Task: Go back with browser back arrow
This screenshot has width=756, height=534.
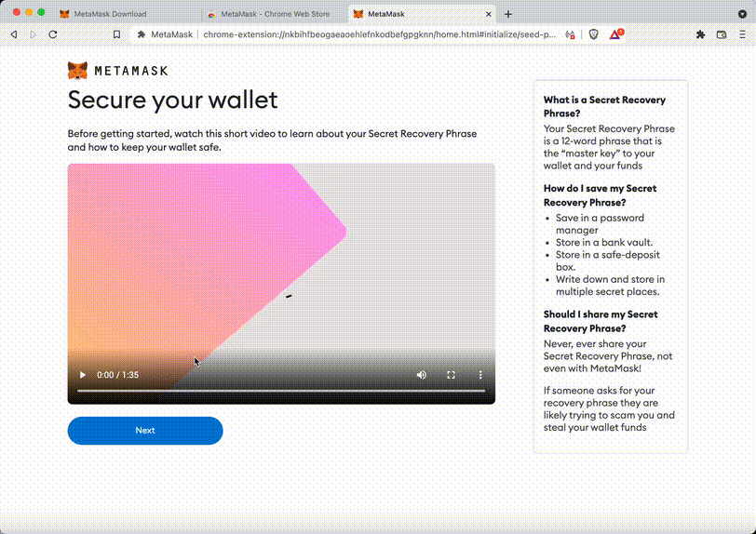Action: coord(14,34)
